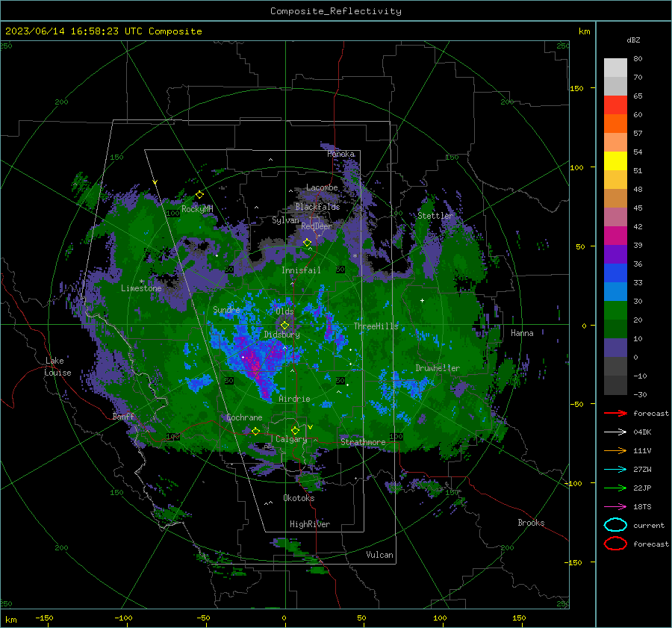
Task: Select the Vulcan label
Action: [x=379, y=555]
